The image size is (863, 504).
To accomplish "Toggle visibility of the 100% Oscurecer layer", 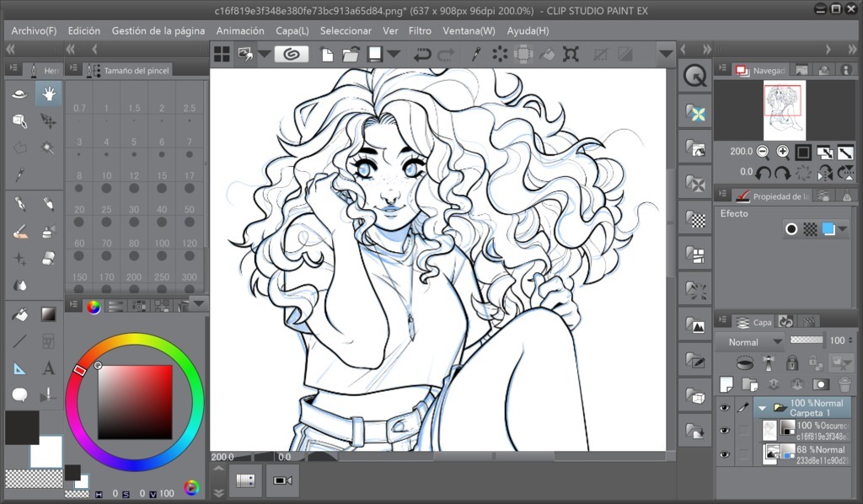I will pyautogui.click(x=724, y=431).
